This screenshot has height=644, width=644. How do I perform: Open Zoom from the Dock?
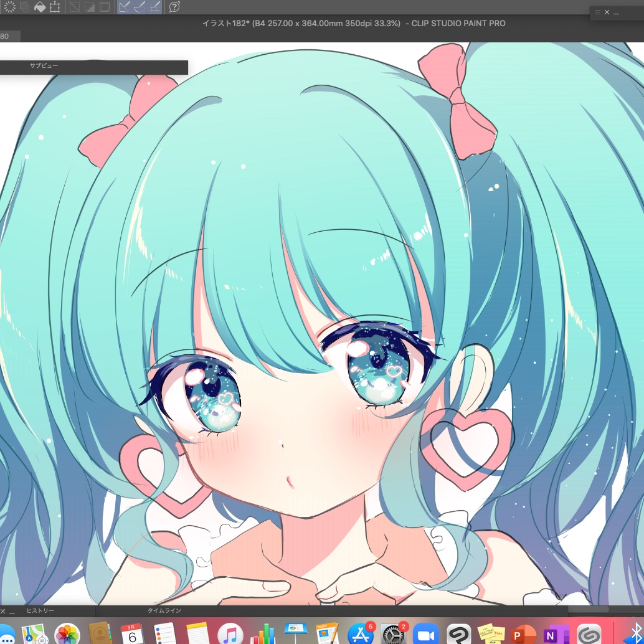(426, 634)
